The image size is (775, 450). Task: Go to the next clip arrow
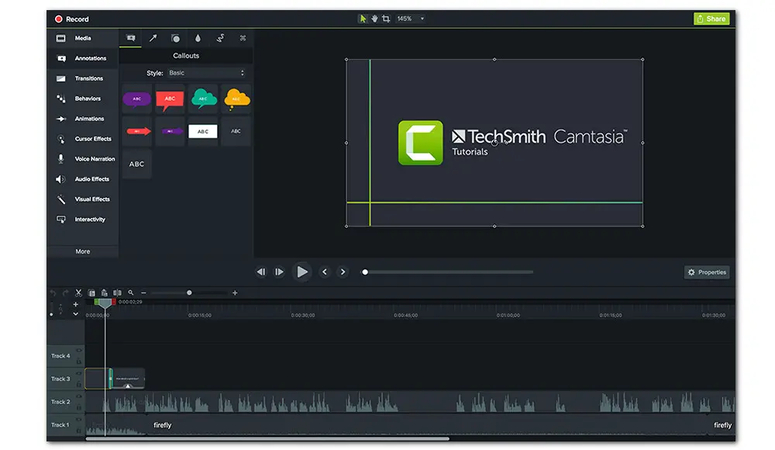343,272
